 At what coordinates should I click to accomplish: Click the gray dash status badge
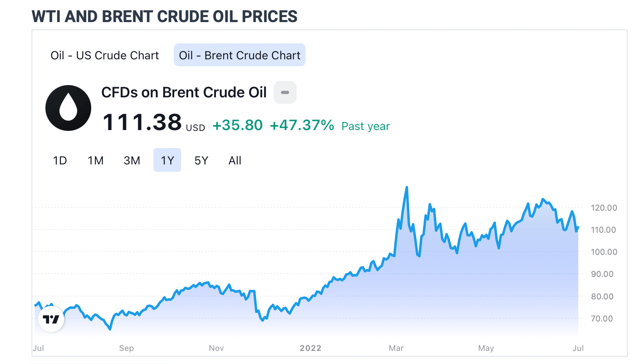(x=285, y=92)
